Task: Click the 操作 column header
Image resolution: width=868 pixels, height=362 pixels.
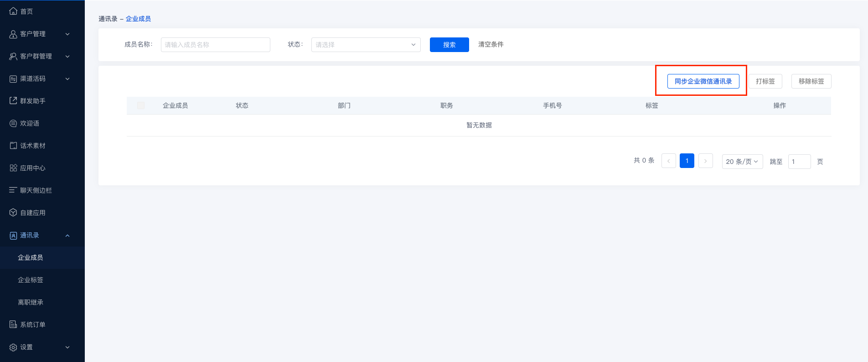Action: tap(780, 105)
